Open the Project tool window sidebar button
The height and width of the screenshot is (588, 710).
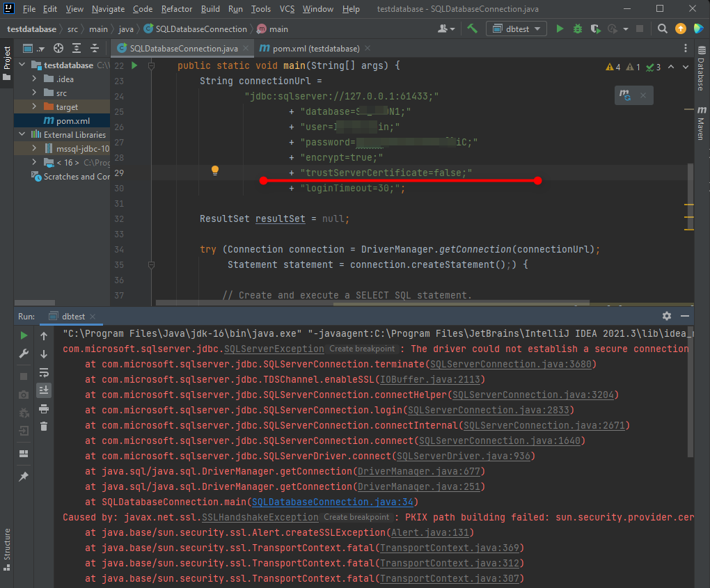[x=7, y=63]
